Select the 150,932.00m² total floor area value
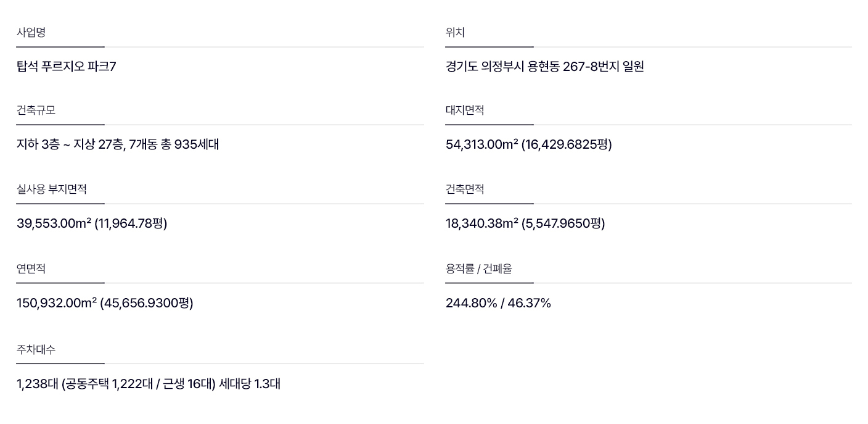The width and height of the screenshot is (868, 424). pyautogui.click(x=56, y=303)
